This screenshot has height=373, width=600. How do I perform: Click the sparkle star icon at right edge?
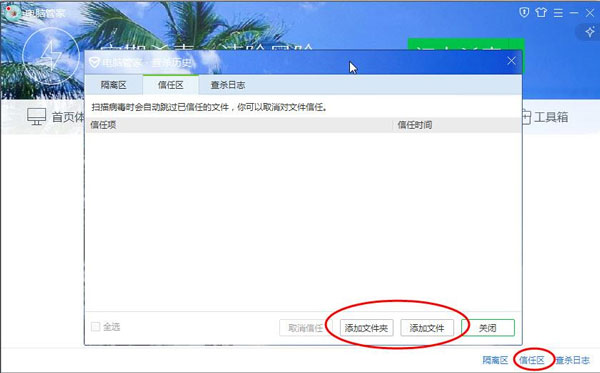[x=590, y=32]
